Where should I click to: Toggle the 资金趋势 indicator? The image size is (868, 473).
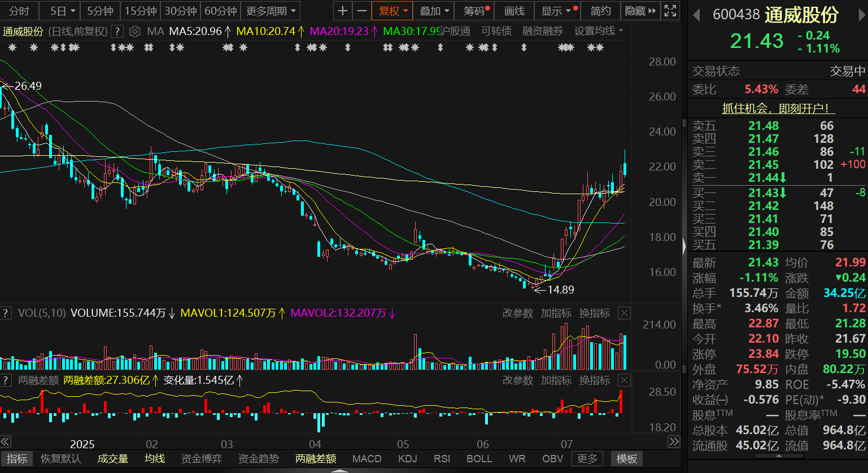pyautogui.click(x=259, y=458)
